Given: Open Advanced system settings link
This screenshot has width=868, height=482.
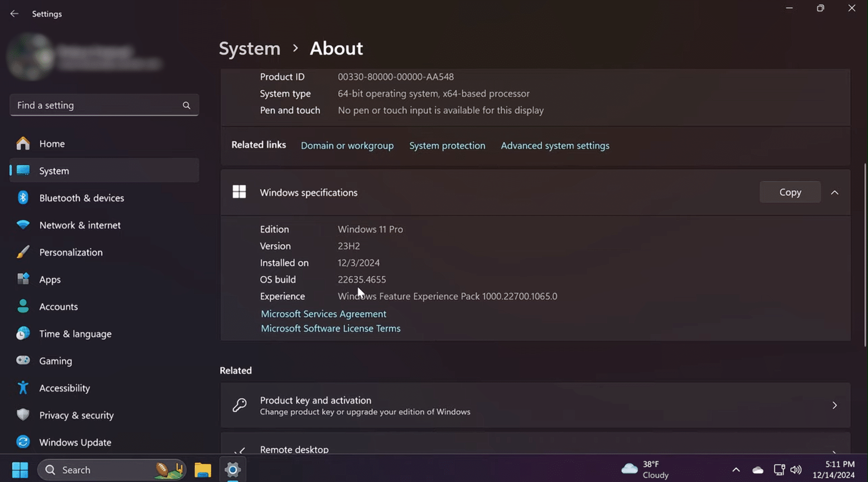Looking at the screenshot, I should 555,145.
